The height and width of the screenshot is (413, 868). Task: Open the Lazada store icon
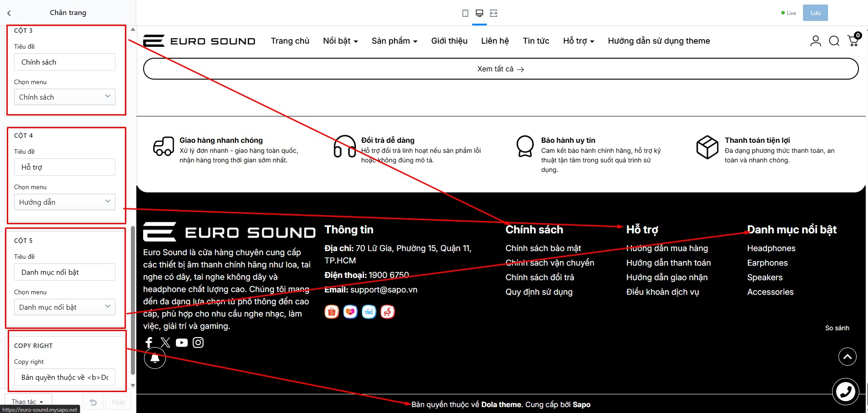(350, 312)
